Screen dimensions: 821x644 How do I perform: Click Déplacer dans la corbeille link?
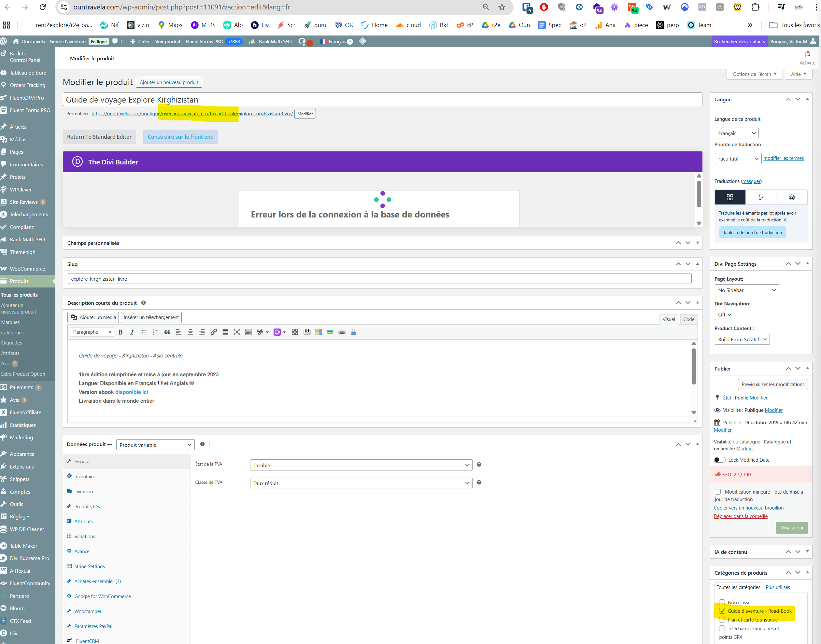pos(740,516)
